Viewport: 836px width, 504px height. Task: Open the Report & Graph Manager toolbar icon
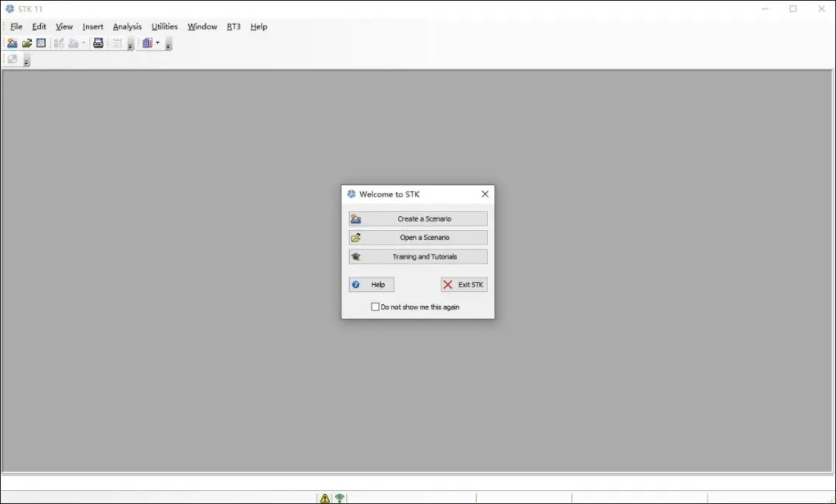(147, 43)
